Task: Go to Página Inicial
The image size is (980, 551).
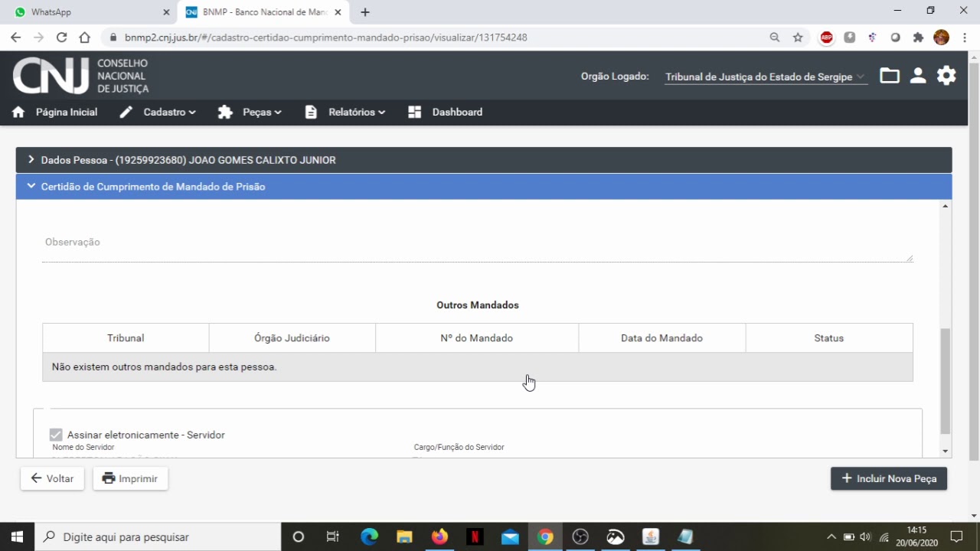Action: (x=55, y=112)
